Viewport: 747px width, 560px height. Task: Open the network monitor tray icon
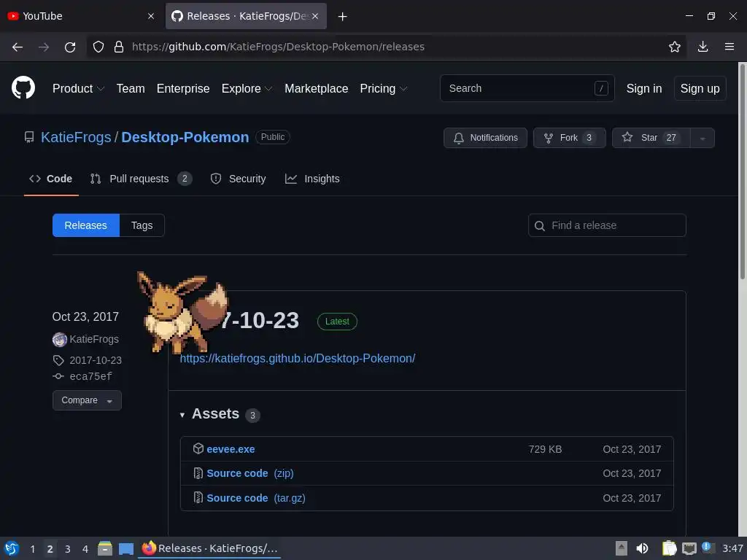click(689, 548)
